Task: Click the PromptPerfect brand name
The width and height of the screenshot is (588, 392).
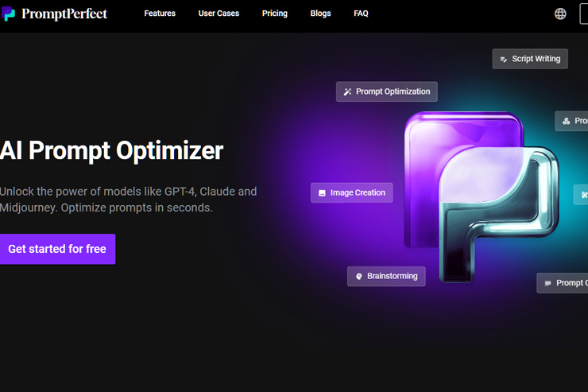Action: coord(64,14)
